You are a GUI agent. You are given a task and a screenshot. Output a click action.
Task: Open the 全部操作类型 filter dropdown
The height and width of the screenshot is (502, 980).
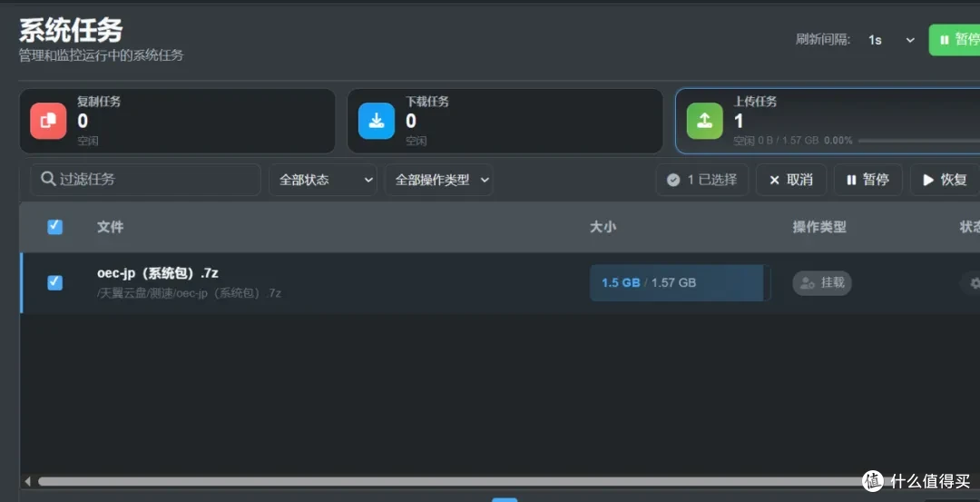click(439, 180)
